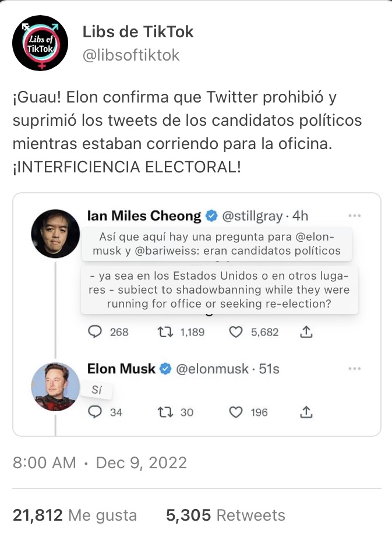The height and width of the screenshot is (537, 392).
Task: Click Ian Miles Cheong verified badge
Action: tap(210, 217)
